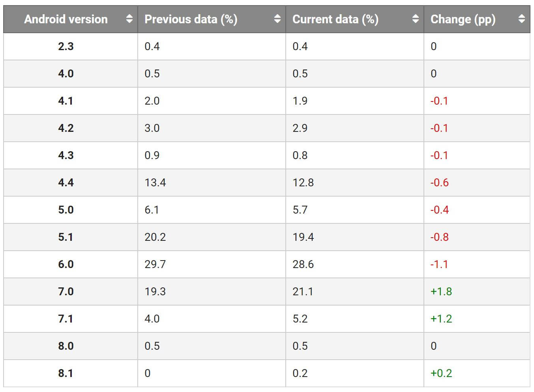This screenshot has width=534, height=392.
Task: Click the Current data sort arrows icon
Action: coord(415,19)
